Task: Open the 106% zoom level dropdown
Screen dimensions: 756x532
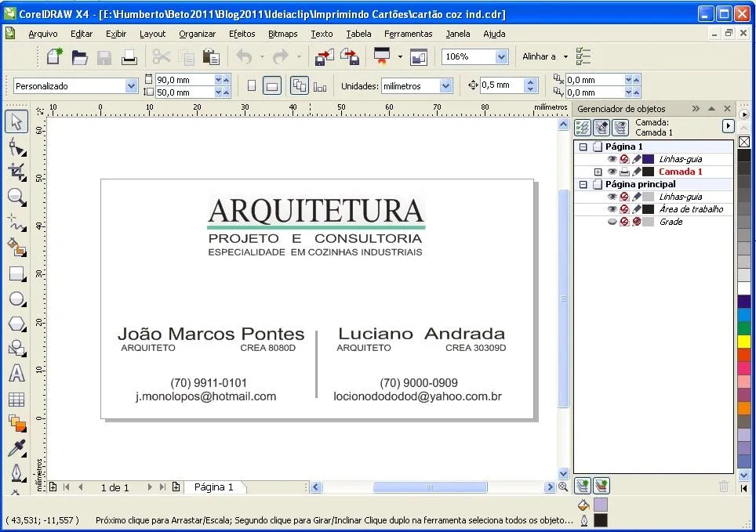Action: click(x=501, y=57)
